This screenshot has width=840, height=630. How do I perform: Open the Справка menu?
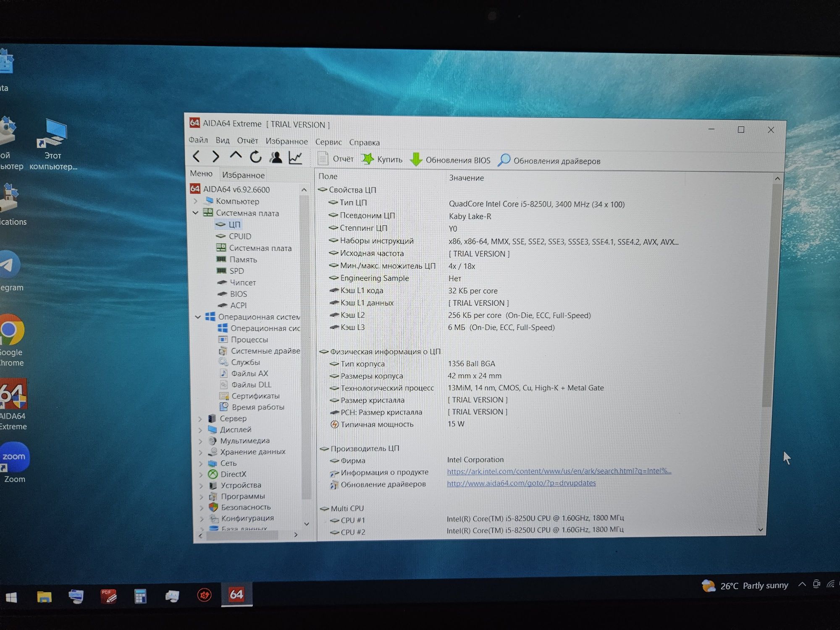364,142
